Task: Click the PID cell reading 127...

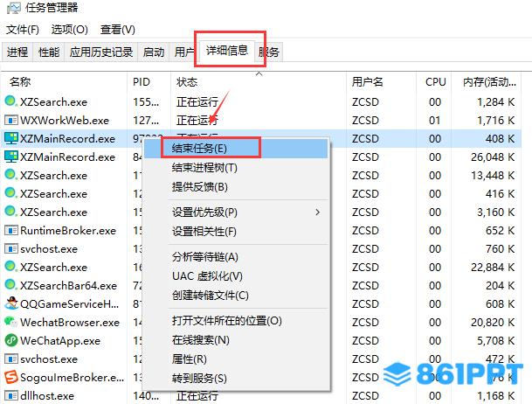Action: coord(146,120)
